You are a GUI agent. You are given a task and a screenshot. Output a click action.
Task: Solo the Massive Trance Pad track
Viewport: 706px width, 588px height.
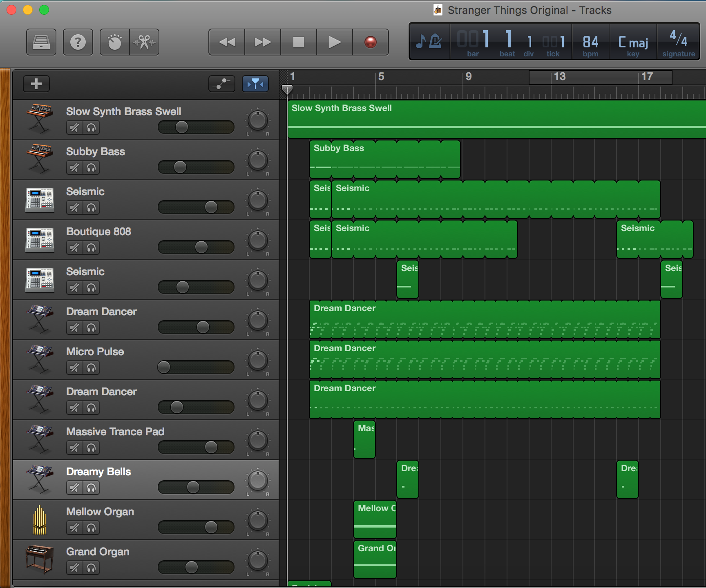click(x=91, y=448)
